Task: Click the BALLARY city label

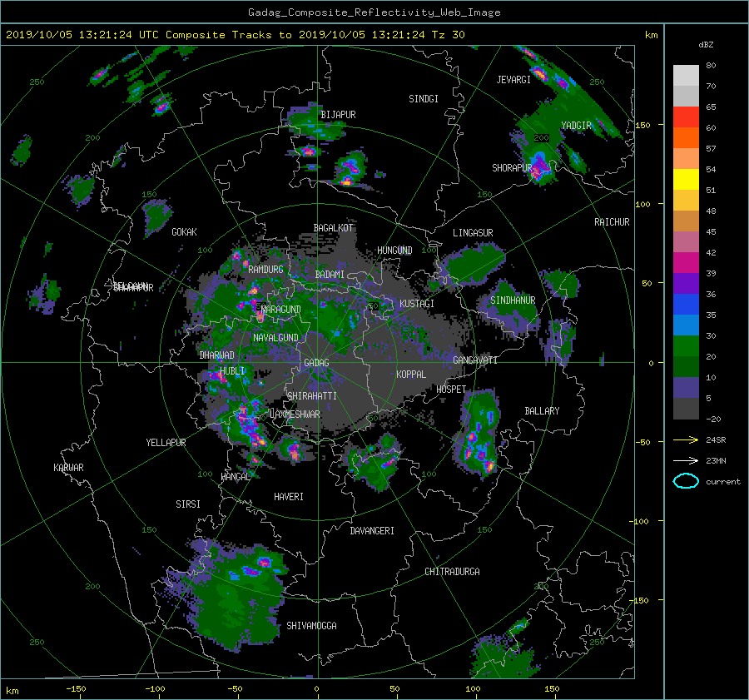Action: pos(542,411)
